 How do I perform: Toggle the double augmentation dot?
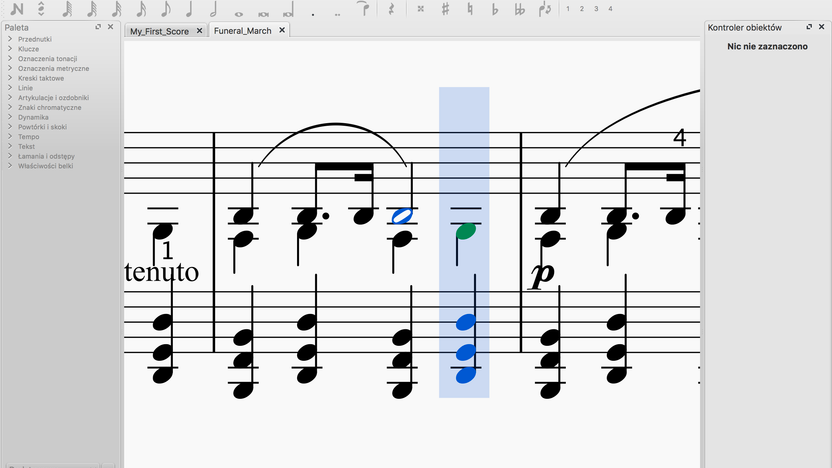pyautogui.click(x=337, y=14)
